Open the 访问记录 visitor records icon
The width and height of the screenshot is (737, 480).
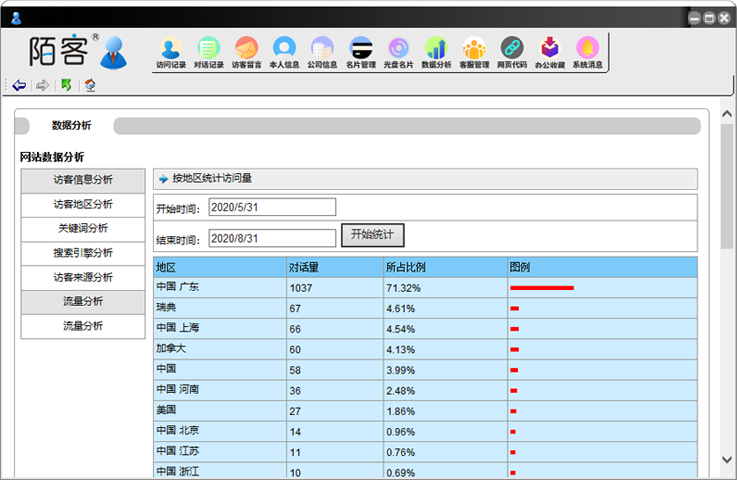171,52
